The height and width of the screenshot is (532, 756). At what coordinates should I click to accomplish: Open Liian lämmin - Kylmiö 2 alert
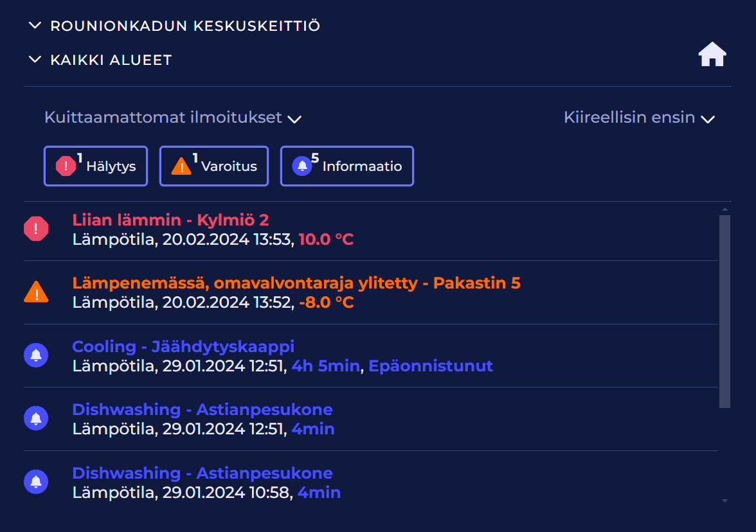170,220
